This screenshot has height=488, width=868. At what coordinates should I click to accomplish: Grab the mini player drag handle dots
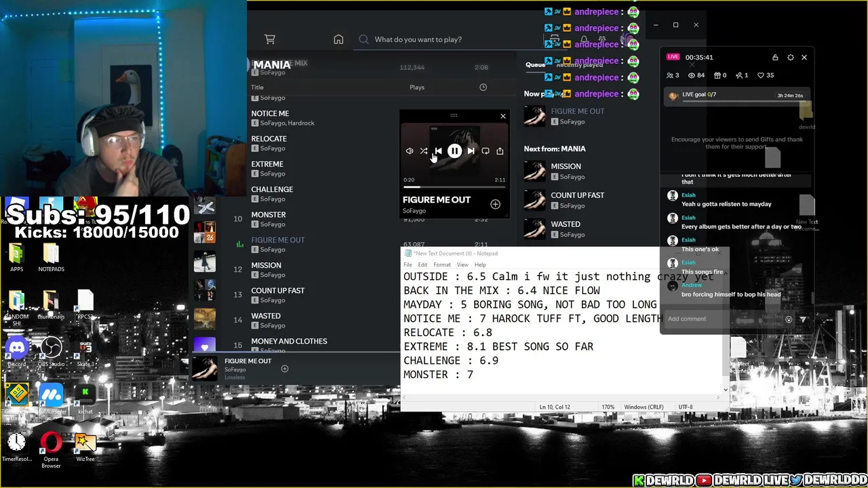(454, 115)
